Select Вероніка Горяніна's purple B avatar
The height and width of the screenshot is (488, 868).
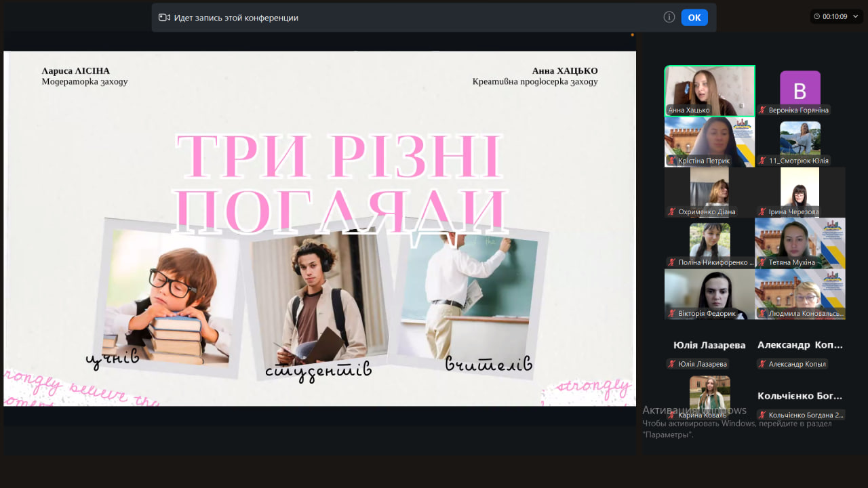tap(800, 88)
